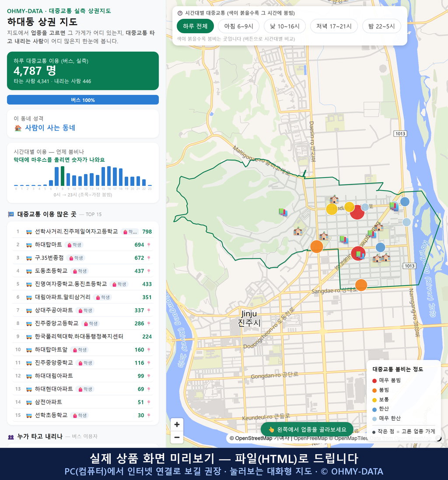Click the books icon in the green hill area
This screenshot has width=448, height=480.
(x=283, y=212)
